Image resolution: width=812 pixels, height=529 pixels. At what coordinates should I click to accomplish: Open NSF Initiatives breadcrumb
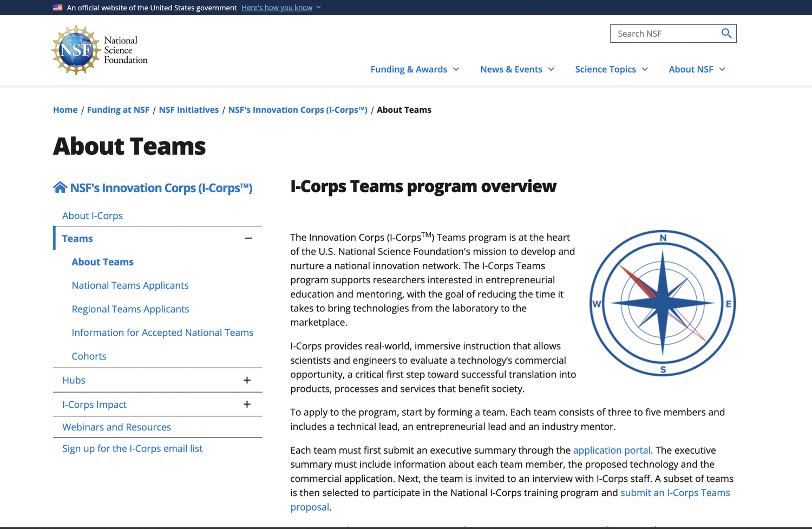pos(189,110)
